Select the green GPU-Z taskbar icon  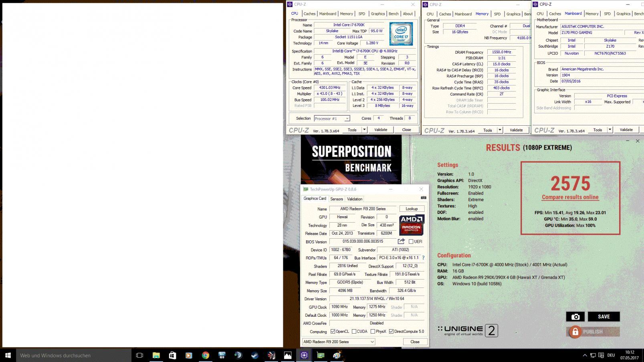pos(320,355)
